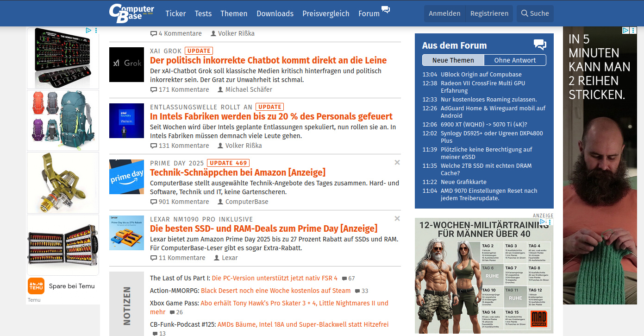Viewport: 644px width, 336px height.
Task: Open forum thread Synlogy DS925+ oder Ugreen
Action: click(x=492, y=137)
